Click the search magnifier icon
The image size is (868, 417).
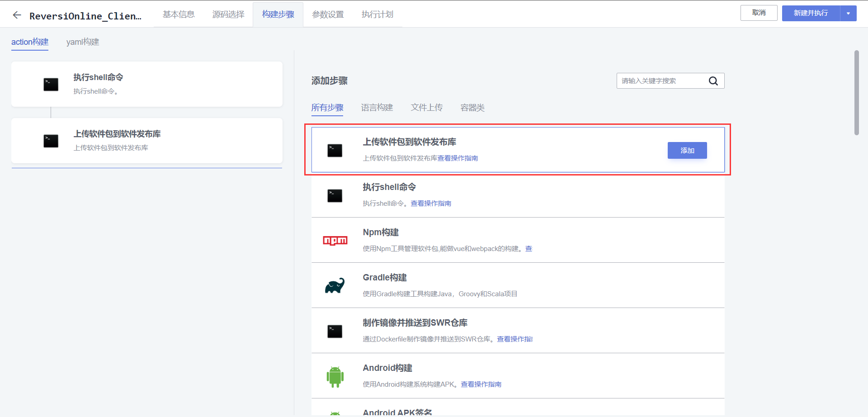pyautogui.click(x=713, y=81)
